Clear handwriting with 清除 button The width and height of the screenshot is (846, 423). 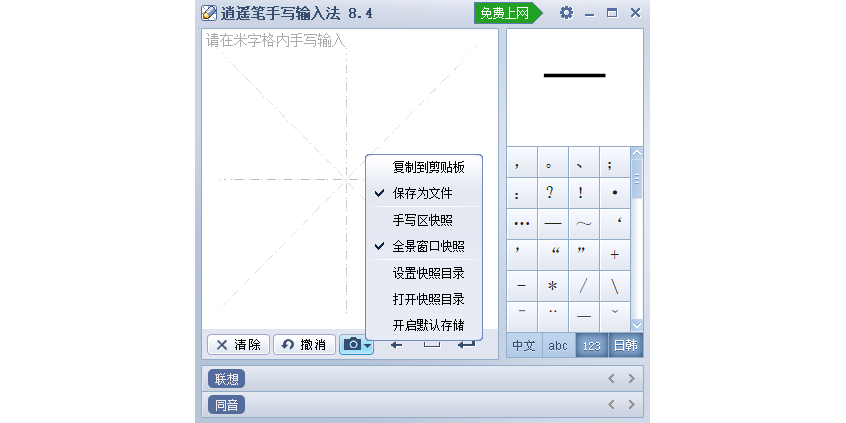click(238, 345)
